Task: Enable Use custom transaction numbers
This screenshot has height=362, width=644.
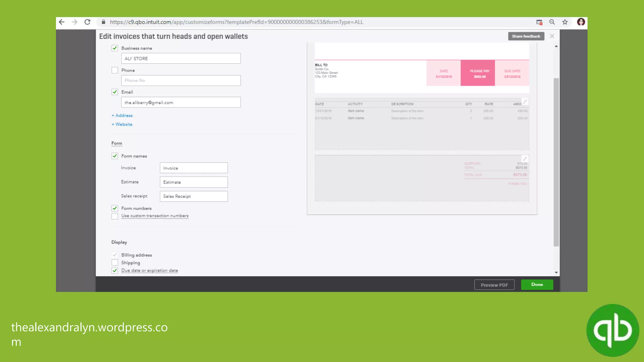Action: (115, 216)
